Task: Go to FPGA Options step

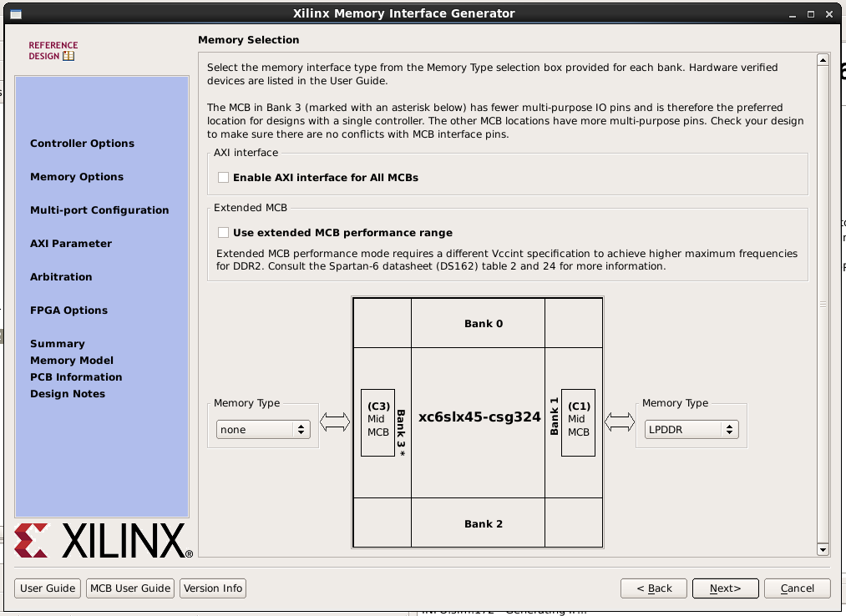Action: tap(68, 311)
